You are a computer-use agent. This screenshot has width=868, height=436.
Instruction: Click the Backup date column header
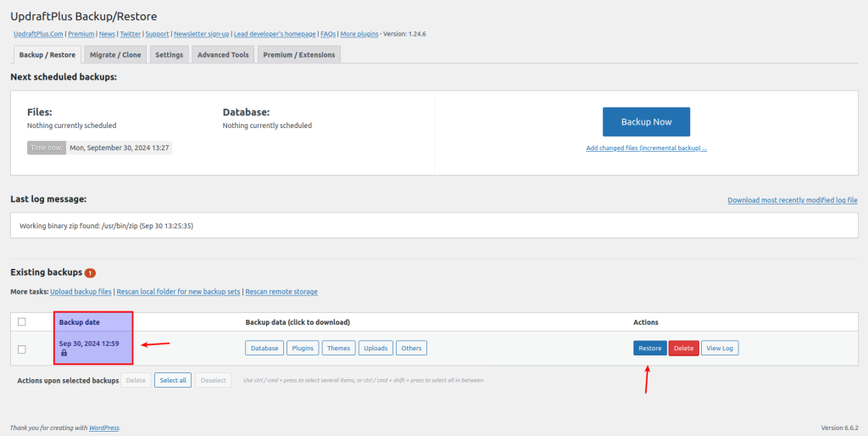(x=80, y=321)
